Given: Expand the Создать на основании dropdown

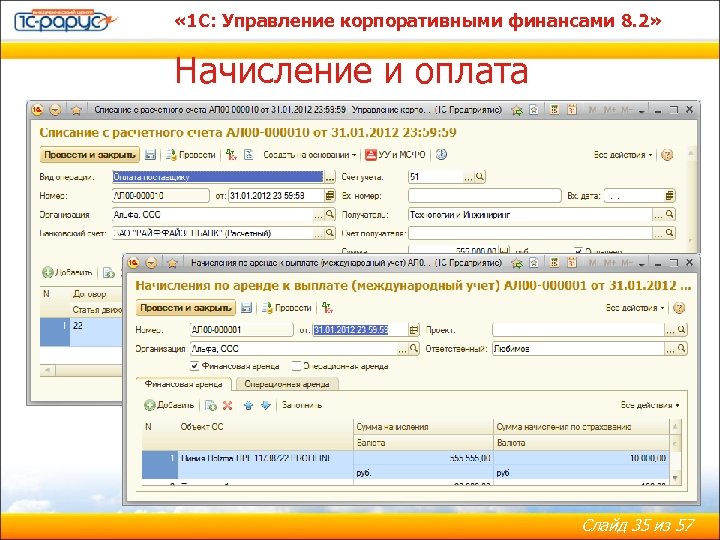Looking at the screenshot, I should pyautogui.click(x=309, y=155).
